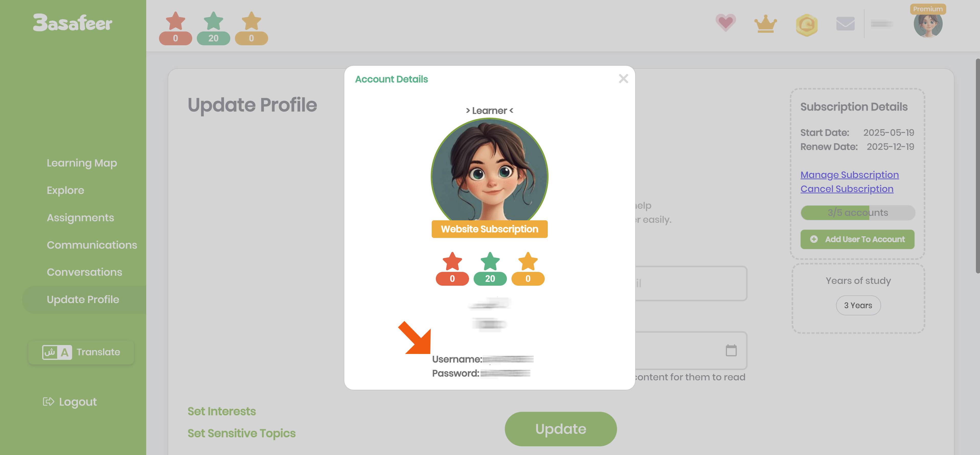Viewport: 980px width, 455px height.
Task: Open the envelope messages icon
Action: pyautogui.click(x=845, y=24)
